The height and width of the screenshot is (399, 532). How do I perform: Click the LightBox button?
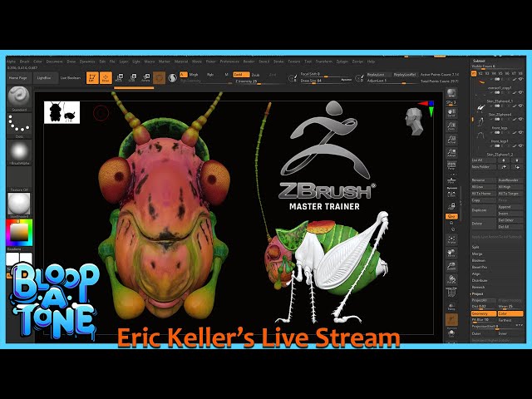tap(42, 77)
